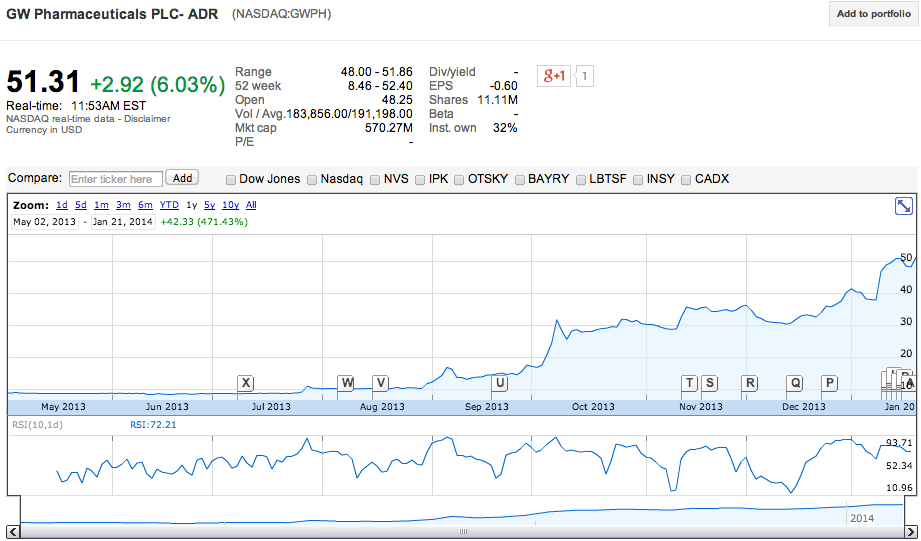The width and height of the screenshot is (921, 541).
Task: Click the RSI(10,1d) indicator label
Action: click(38, 425)
